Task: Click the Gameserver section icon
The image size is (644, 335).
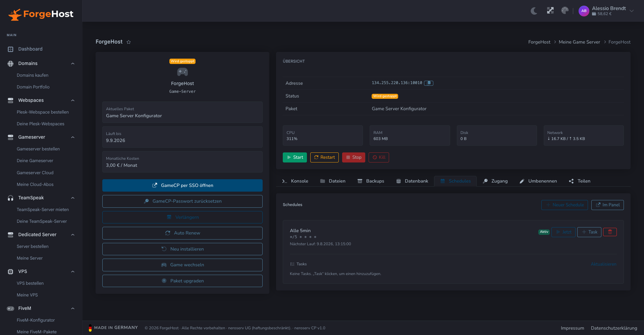Action: coord(10,137)
